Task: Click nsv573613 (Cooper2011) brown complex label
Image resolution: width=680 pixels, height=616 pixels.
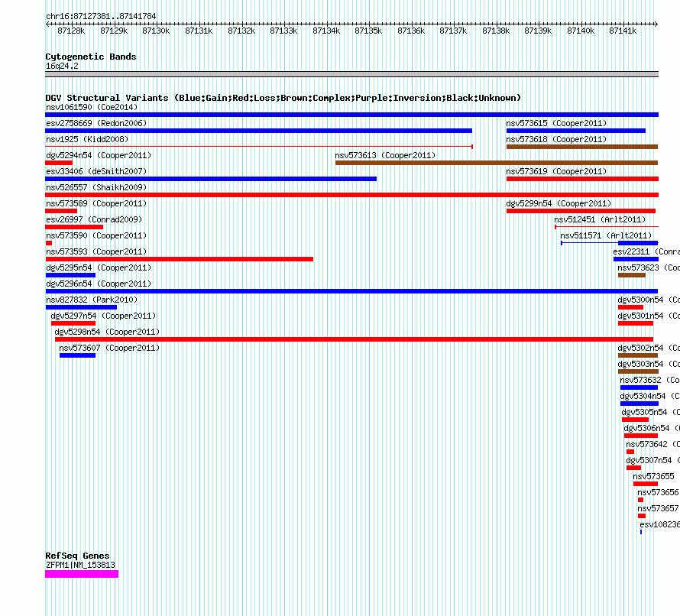Action: point(385,155)
